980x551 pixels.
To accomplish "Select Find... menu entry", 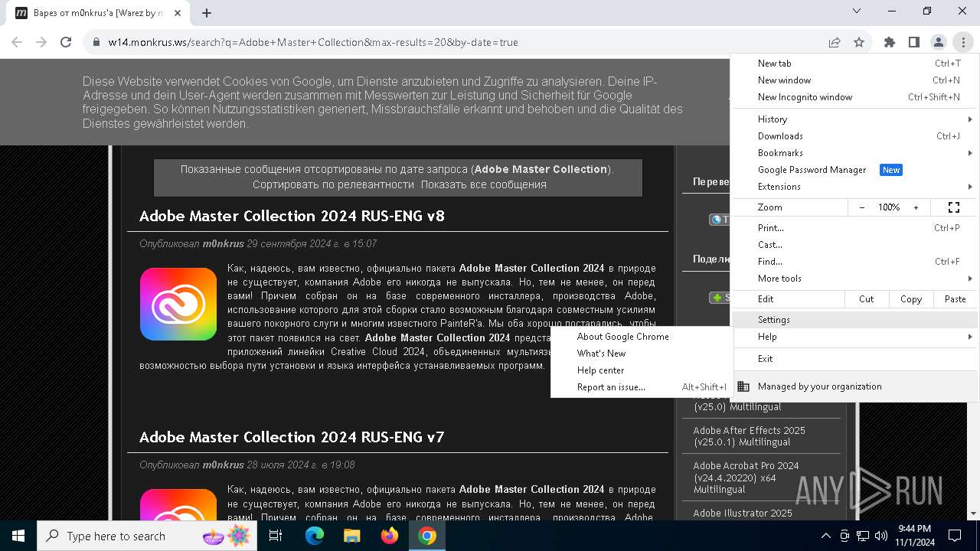I will coord(855,262).
